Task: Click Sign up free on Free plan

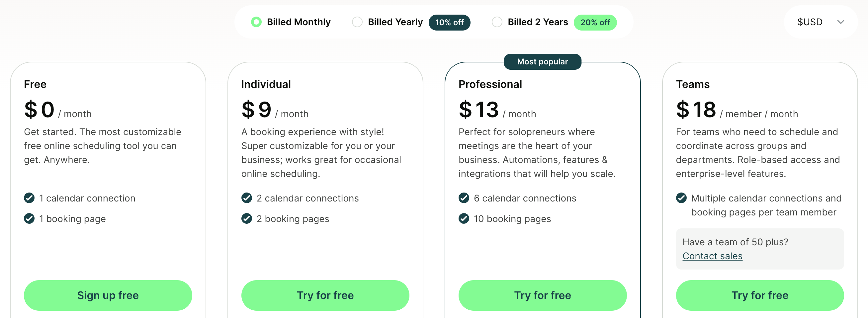Action: tap(108, 295)
